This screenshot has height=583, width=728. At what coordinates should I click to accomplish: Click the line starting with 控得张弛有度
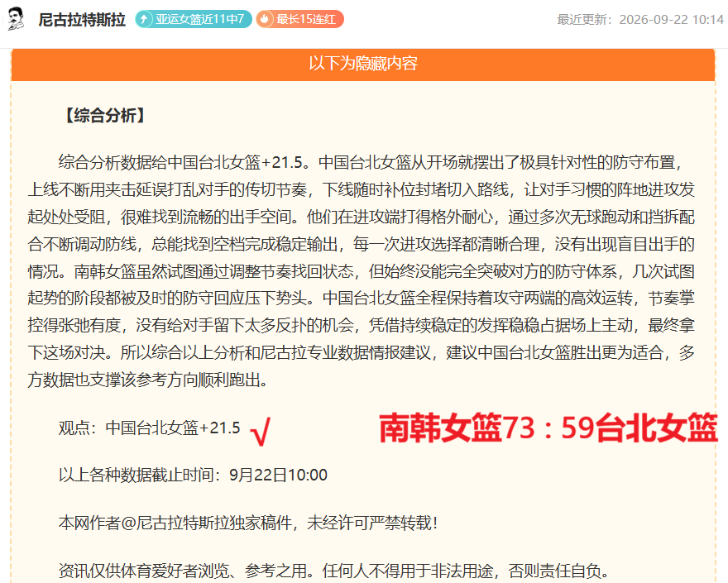click(362, 326)
